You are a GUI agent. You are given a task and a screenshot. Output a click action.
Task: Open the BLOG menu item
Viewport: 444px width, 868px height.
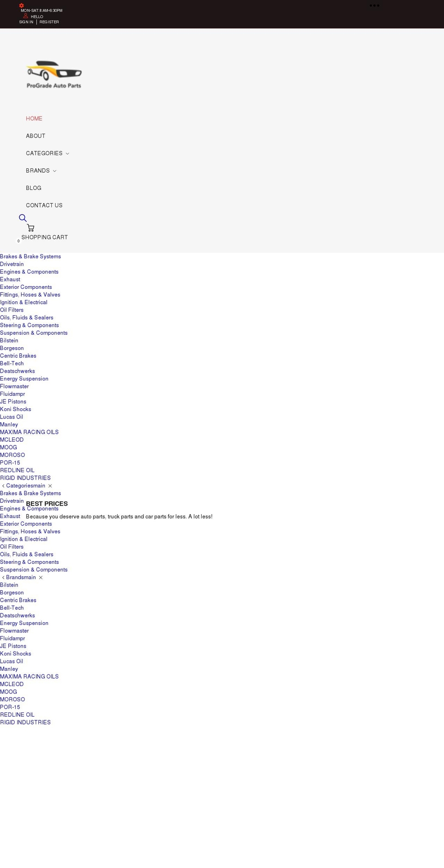pyautogui.click(x=34, y=188)
